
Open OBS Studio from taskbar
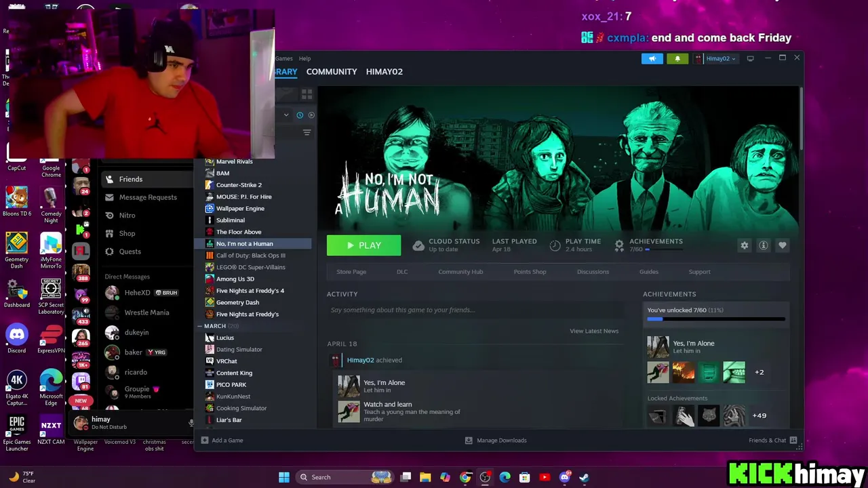point(485,477)
